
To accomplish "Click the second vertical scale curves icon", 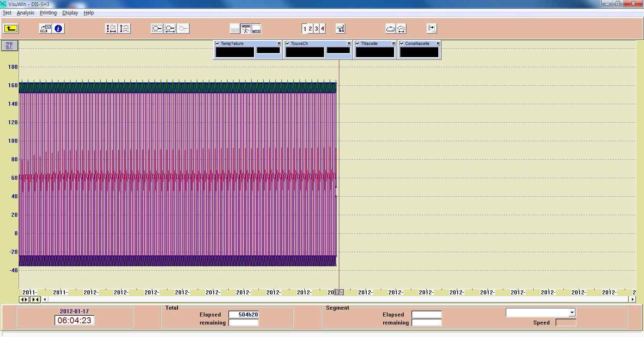I will pos(125,29).
